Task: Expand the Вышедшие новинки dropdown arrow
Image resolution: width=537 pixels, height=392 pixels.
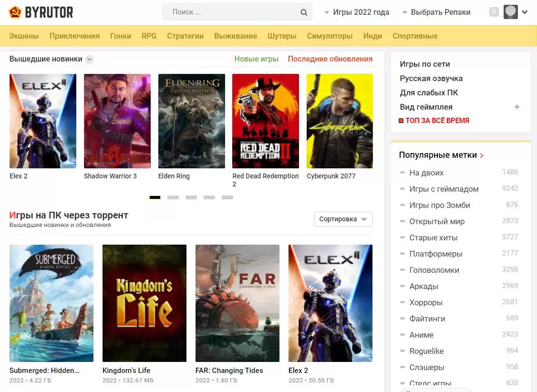Action: tap(89, 60)
